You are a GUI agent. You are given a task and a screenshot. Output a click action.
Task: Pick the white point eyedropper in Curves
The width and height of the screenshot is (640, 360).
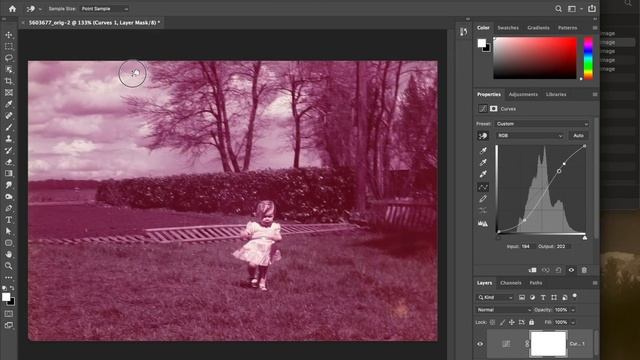[x=483, y=174]
